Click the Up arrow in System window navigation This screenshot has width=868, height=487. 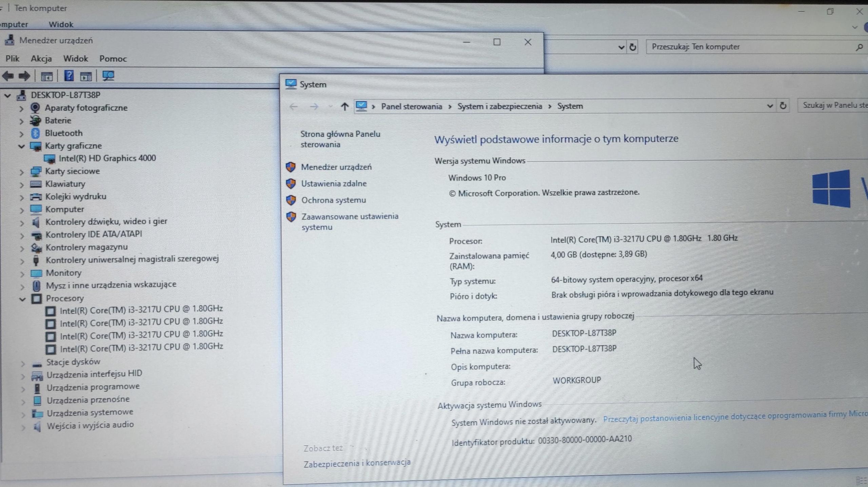pos(344,107)
